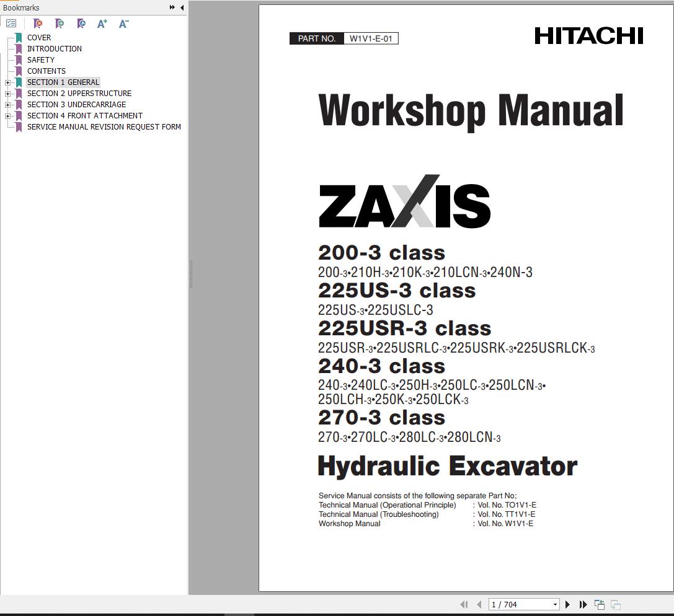674x616 pixels.
Task: Click the W1V1-E-01 part number text
Action: pyautogui.click(x=371, y=38)
